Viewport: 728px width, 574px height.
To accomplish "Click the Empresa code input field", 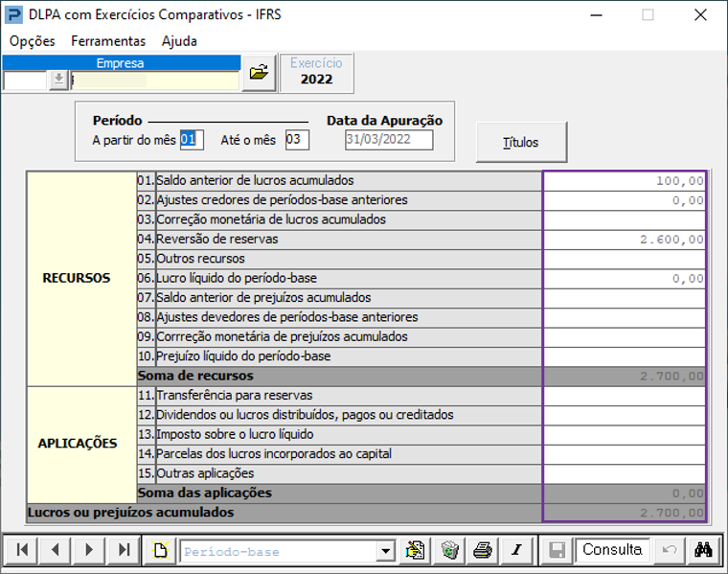I will 26,80.
